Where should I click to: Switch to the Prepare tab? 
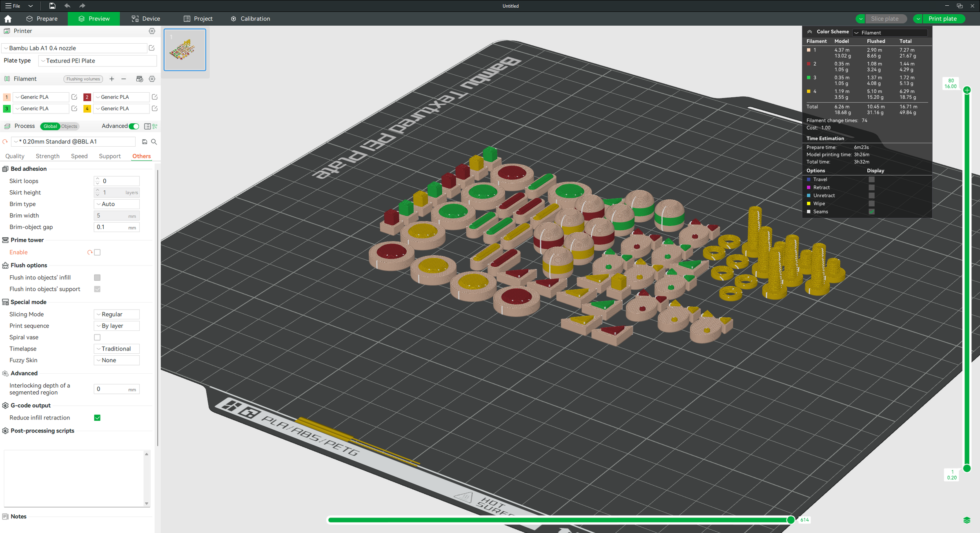42,19
